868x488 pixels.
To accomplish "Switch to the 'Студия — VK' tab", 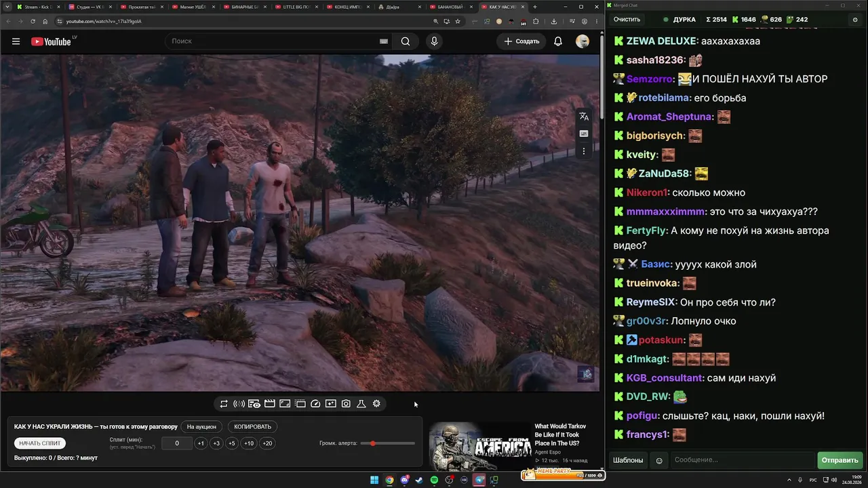I will pos(90,7).
